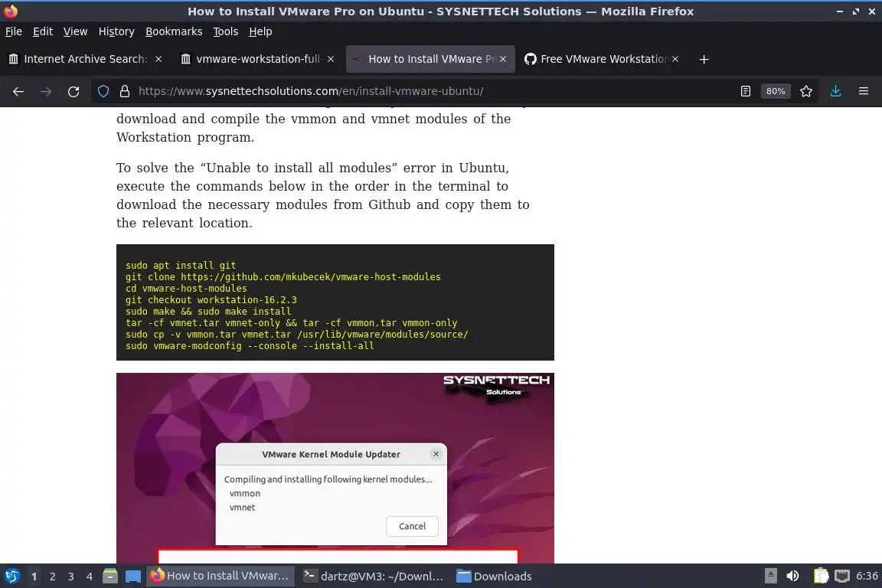
Task: Go back to the previous page
Action: tap(18, 91)
